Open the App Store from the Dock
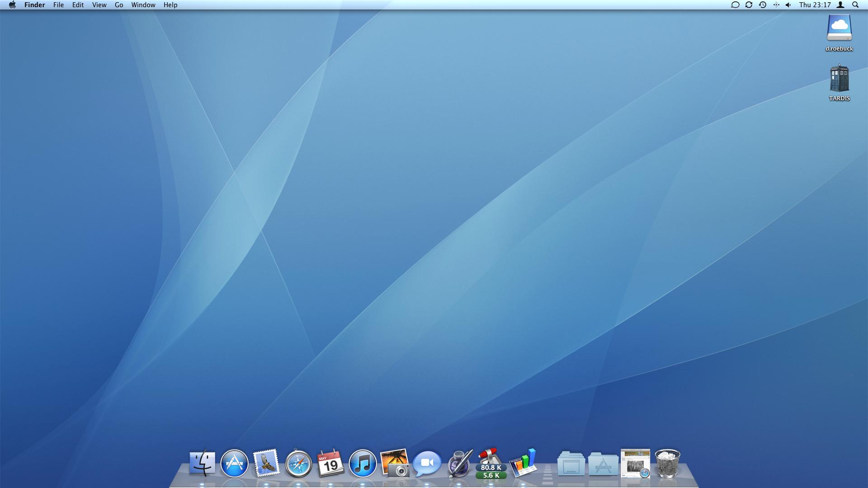 (234, 463)
